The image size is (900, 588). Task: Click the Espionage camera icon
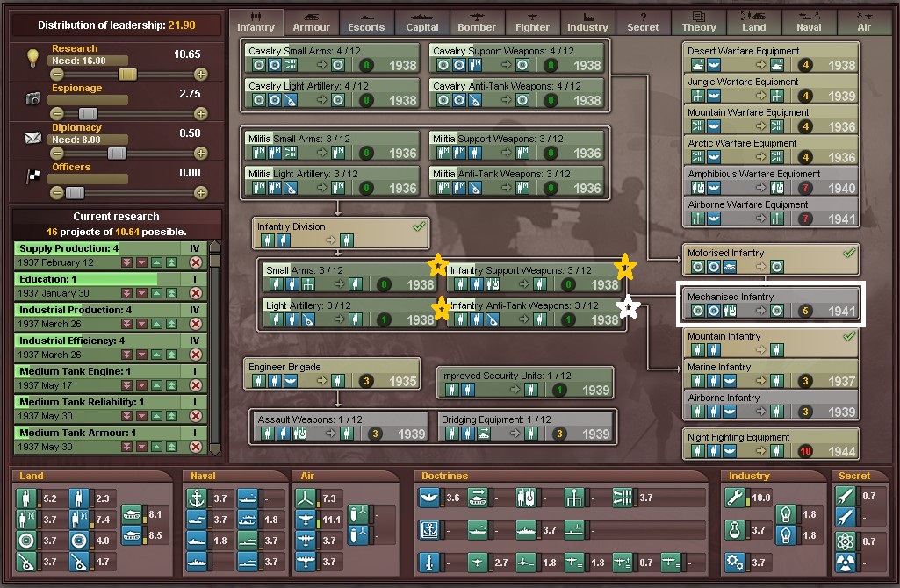click(x=32, y=98)
